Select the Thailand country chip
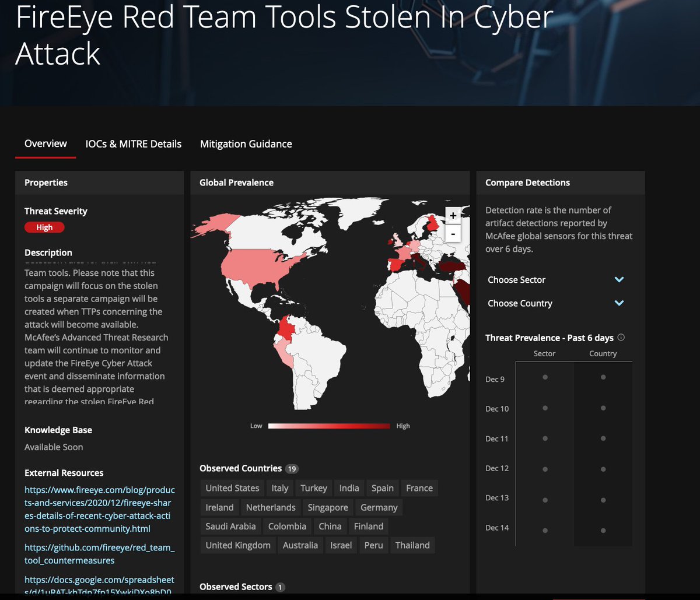Image resolution: width=700 pixels, height=600 pixels. click(412, 545)
